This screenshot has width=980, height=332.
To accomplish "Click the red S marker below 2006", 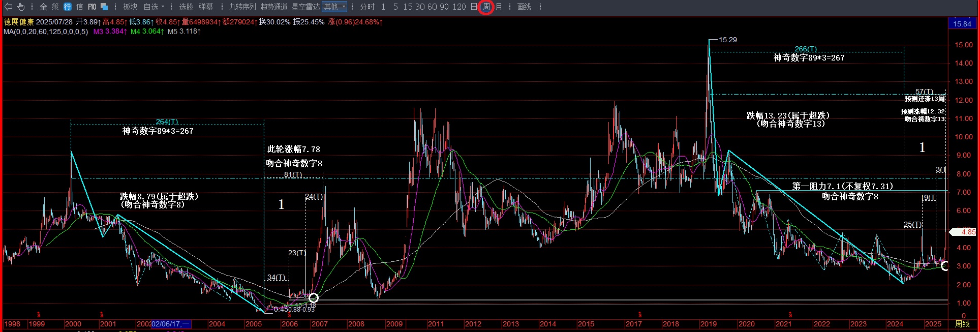I will 290,315.
